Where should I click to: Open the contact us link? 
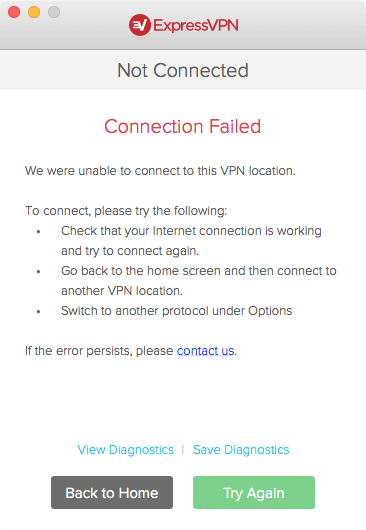pyautogui.click(x=205, y=351)
